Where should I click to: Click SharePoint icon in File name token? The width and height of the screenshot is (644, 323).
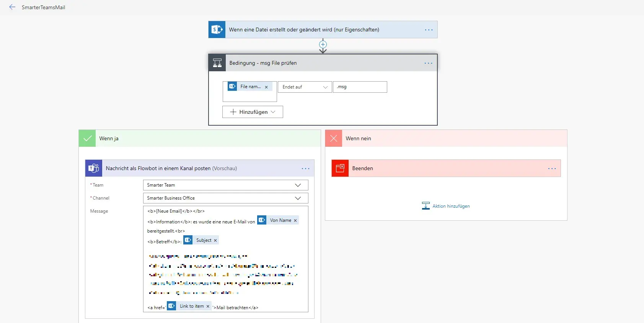(x=232, y=86)
